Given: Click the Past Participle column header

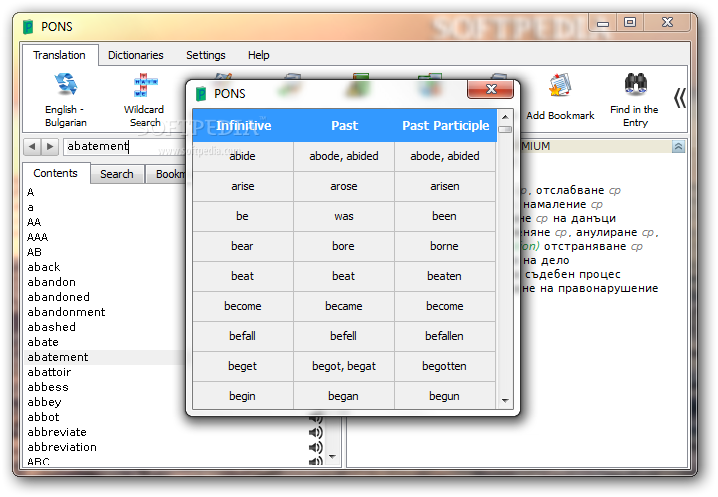Looking at the screenshot, I should [445, 126].
